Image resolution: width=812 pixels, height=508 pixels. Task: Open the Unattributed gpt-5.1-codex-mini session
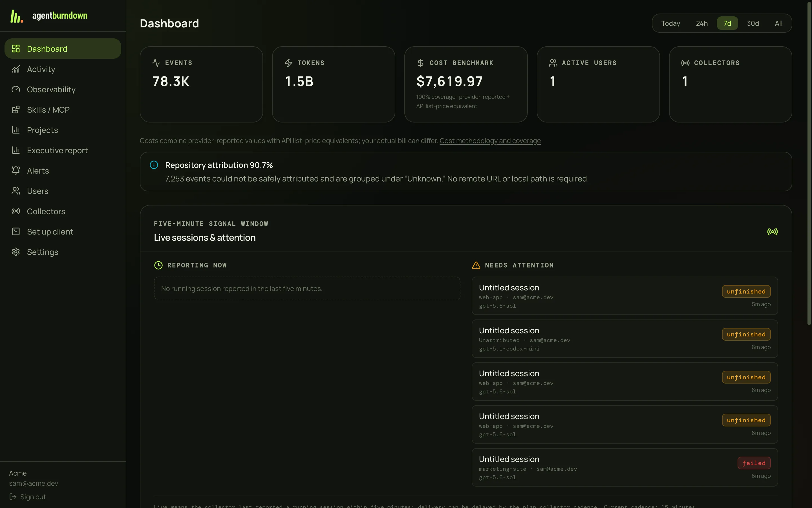coord(625,339)
